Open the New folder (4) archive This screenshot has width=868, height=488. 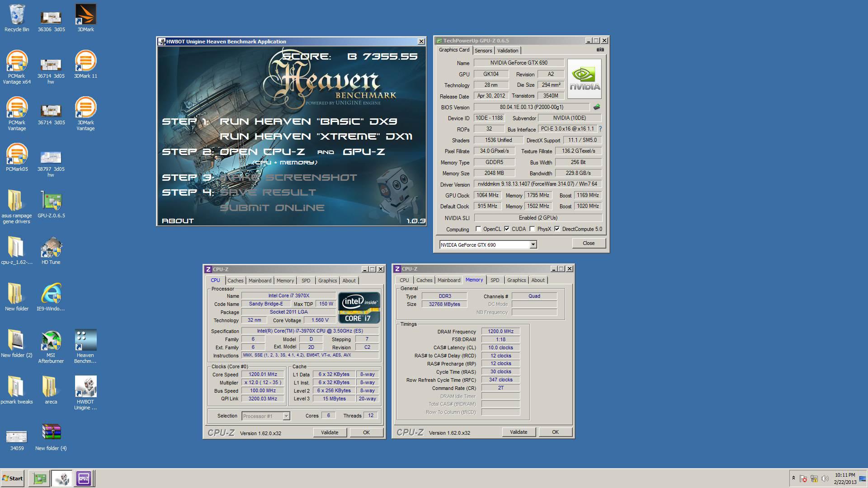coord(51,437)
